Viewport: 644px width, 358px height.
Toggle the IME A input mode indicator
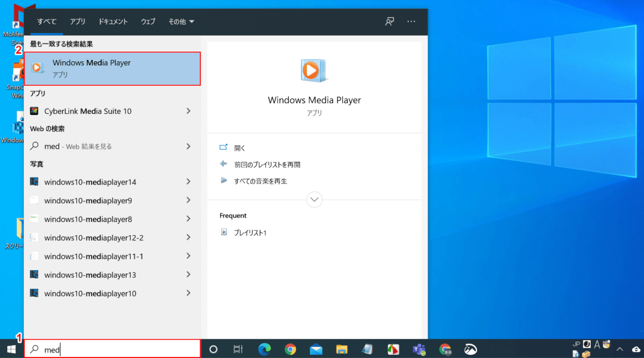tap(597, 344)
